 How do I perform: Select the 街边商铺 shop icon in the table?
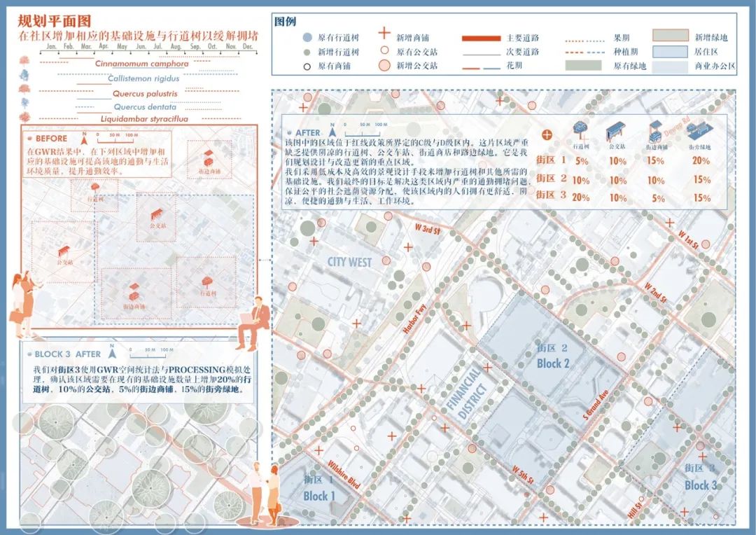(656, 131)
